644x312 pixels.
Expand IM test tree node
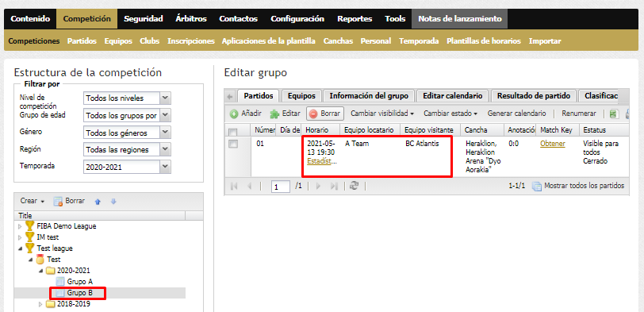pyautogui.click(x=20, y=237)
